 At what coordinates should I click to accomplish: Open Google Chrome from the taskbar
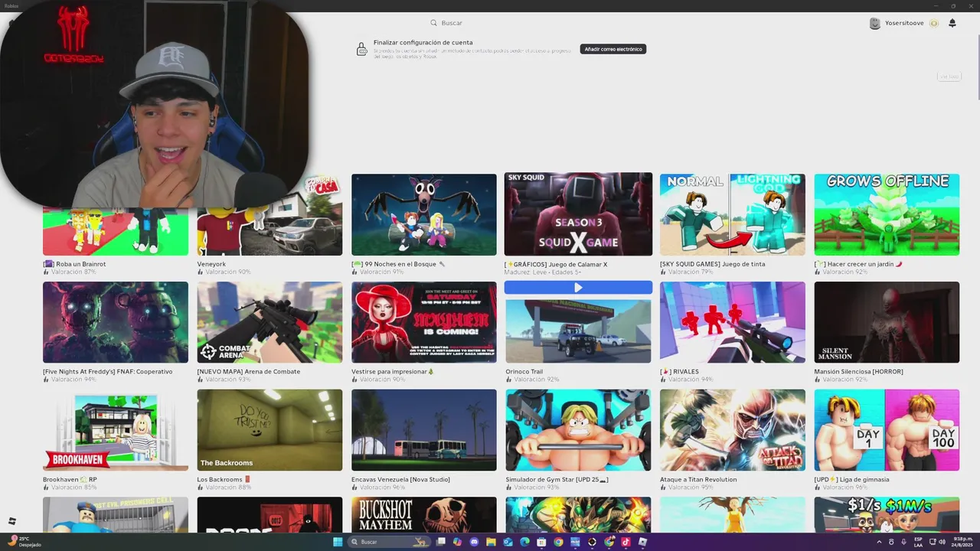pos(558,542)
